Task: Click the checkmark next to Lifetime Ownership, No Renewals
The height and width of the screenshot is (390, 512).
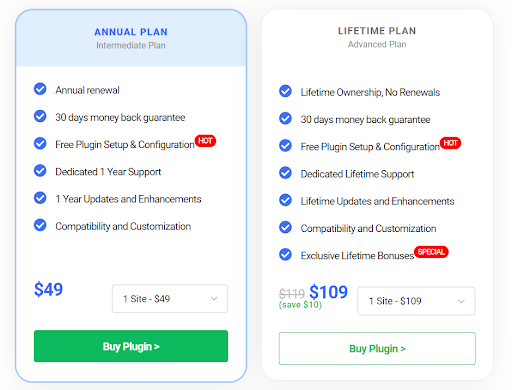Action: click(x=285, y=91)
